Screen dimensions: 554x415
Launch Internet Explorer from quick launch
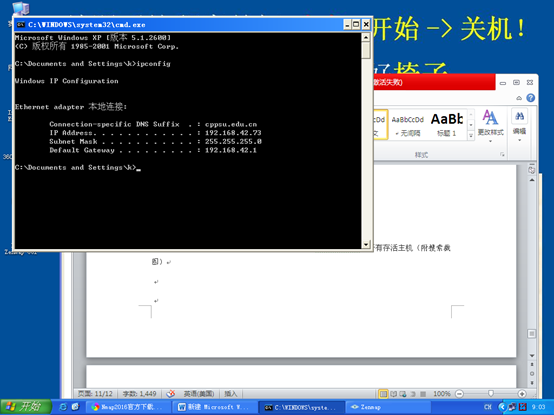pos(64,407)
